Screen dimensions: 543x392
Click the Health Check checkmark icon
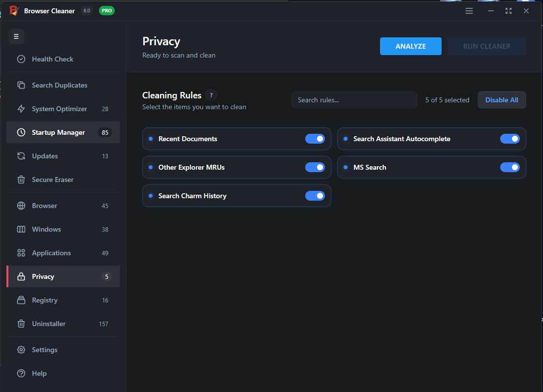click(21, 59)
